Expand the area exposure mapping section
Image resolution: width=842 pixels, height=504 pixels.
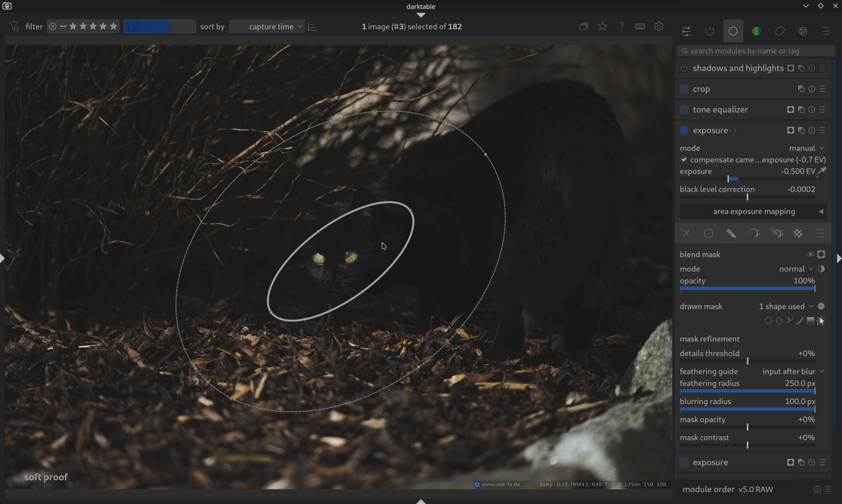(x=753, y=212)
